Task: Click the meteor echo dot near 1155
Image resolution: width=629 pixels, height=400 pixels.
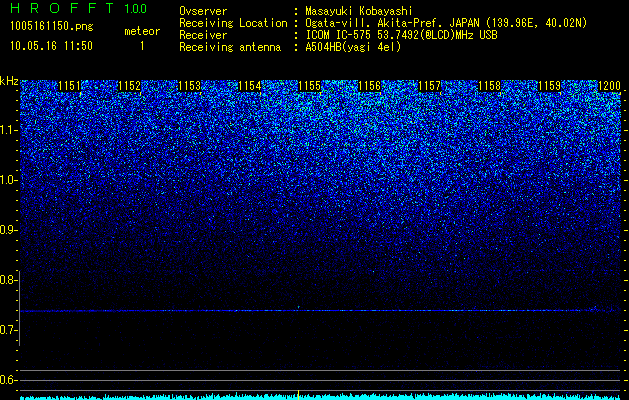Action: [x=298, y=307]
